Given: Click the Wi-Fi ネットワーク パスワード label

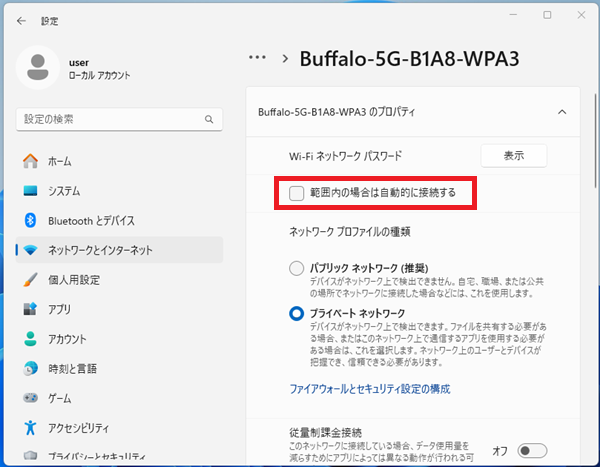Looking at the screenshot, I should click(x=346, y=156).
